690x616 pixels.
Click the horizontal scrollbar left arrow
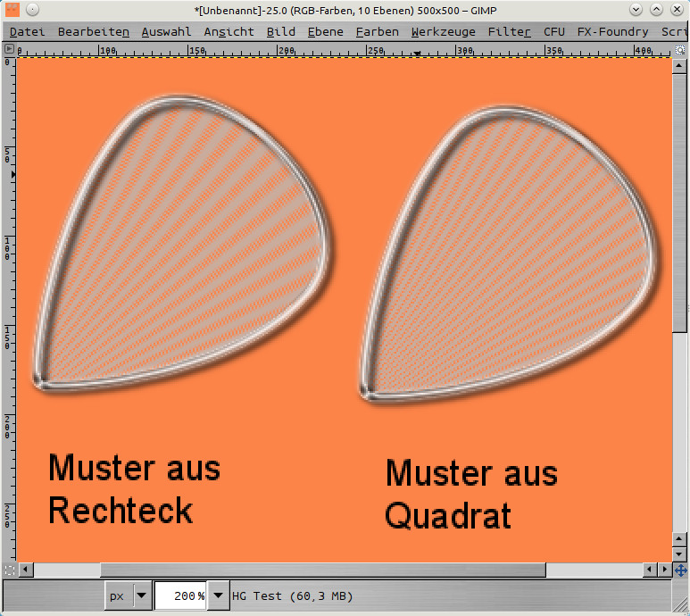pyautogui.click(x=26, y=570)
